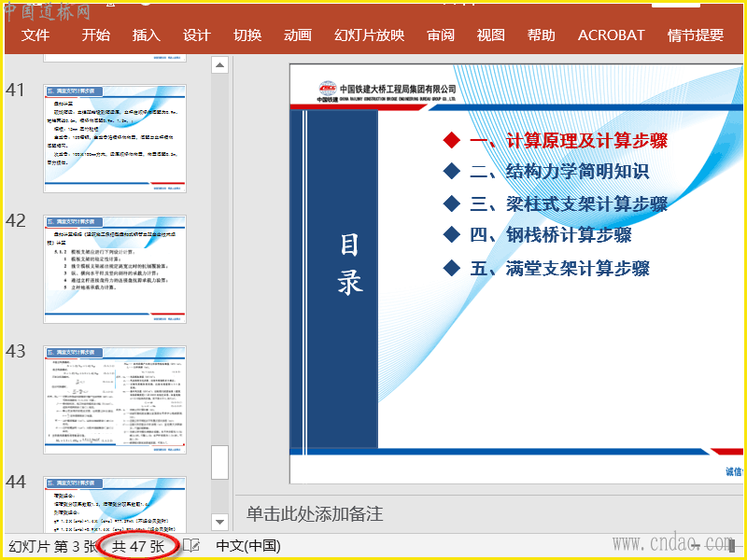Open the 文件 menu
Image resolution: width=747 pixels, height=560 pixels.
[x=35, y=35]
